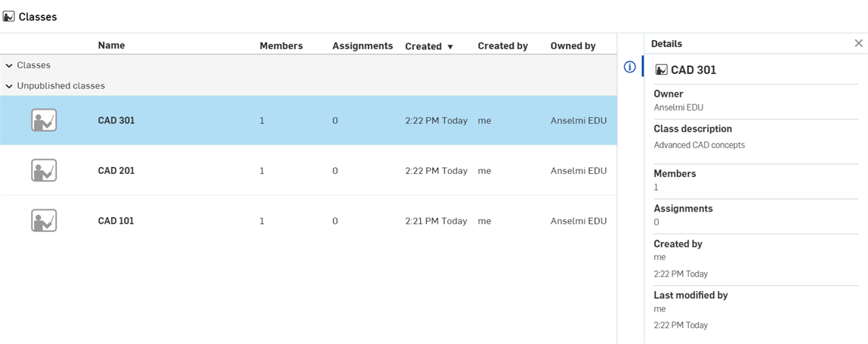Click the Advanced CAD concepts description text

[x=700, y=145]
